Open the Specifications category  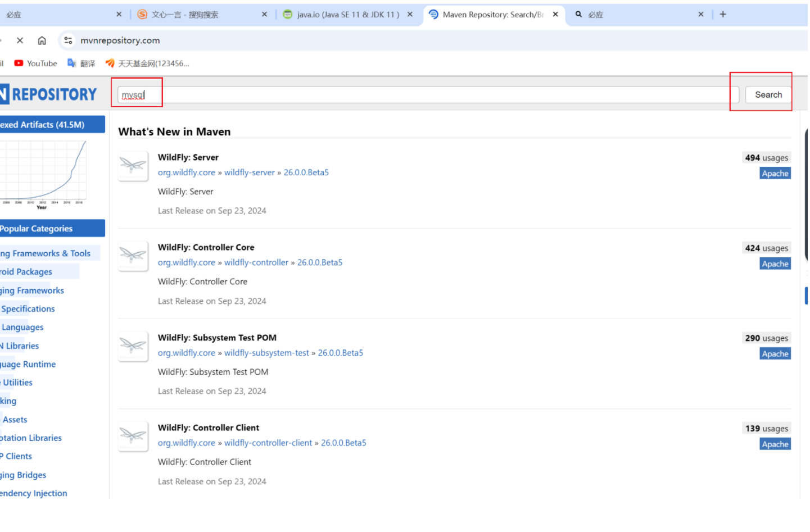pos(28,309)
